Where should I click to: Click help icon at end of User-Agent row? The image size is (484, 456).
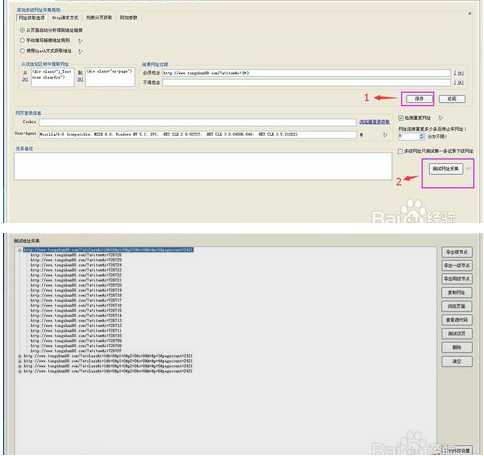tap(385, 135)
